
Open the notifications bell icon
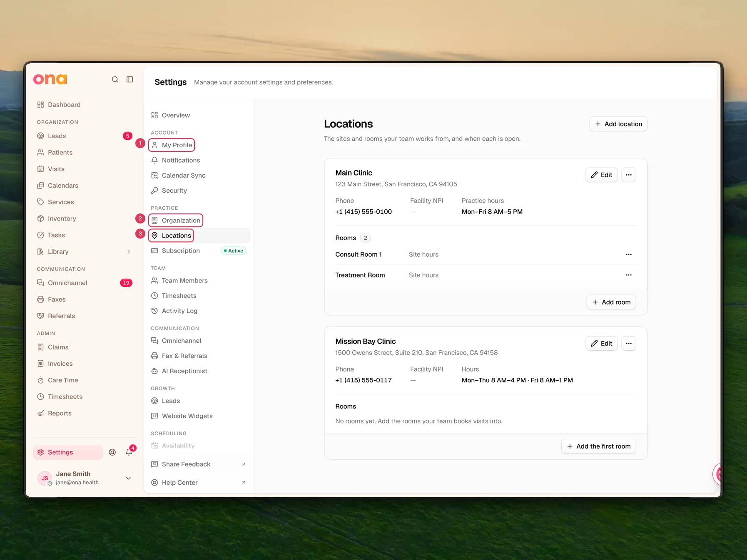click(129, 452)
